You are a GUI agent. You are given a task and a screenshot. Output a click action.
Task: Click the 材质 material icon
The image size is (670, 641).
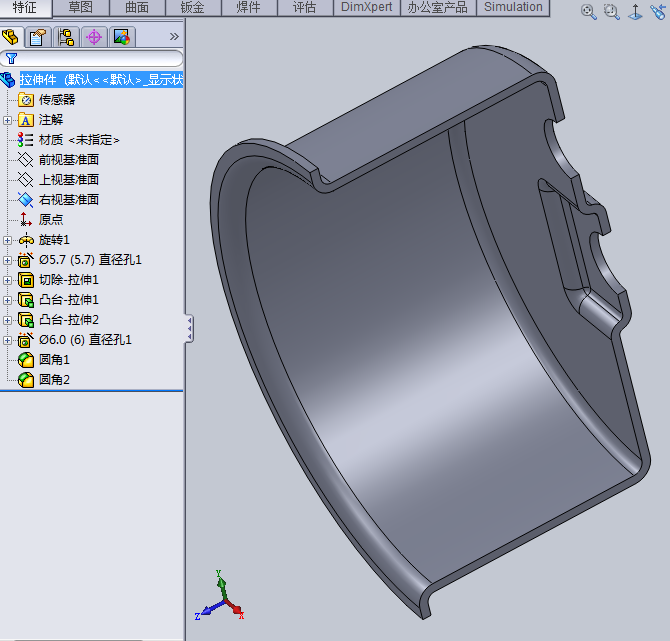(26, 140)
